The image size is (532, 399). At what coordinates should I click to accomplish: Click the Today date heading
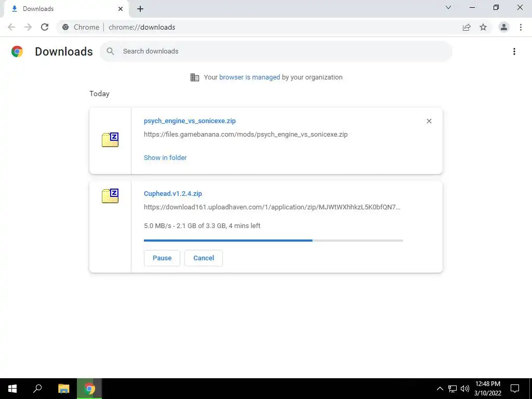99,94
